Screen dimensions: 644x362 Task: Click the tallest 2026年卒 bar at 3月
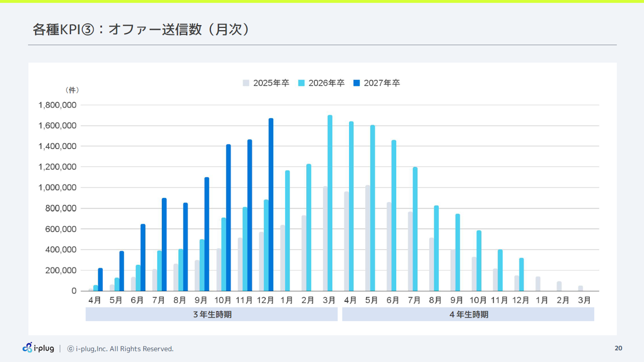[x=331, y=201]
